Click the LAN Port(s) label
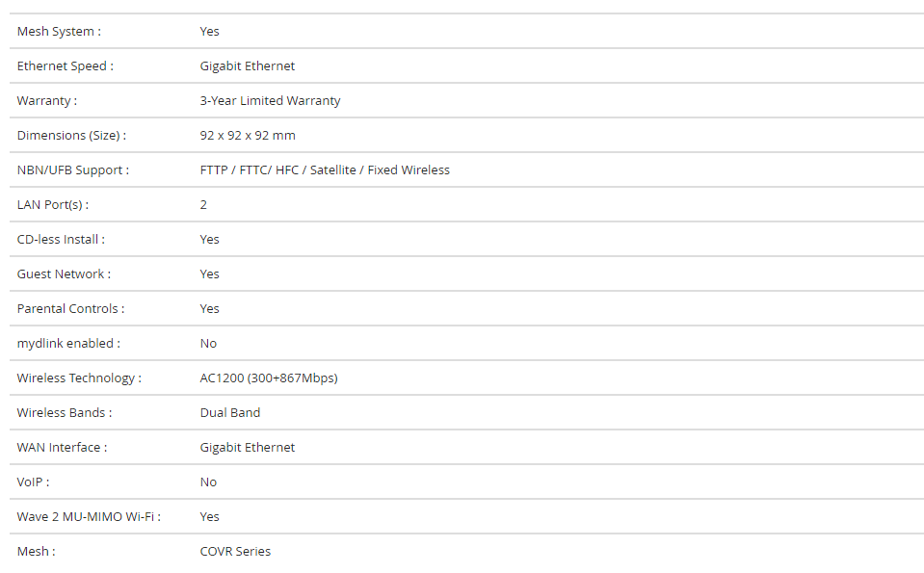This screenshot has width=924, height=573. [x=53, y=205]
